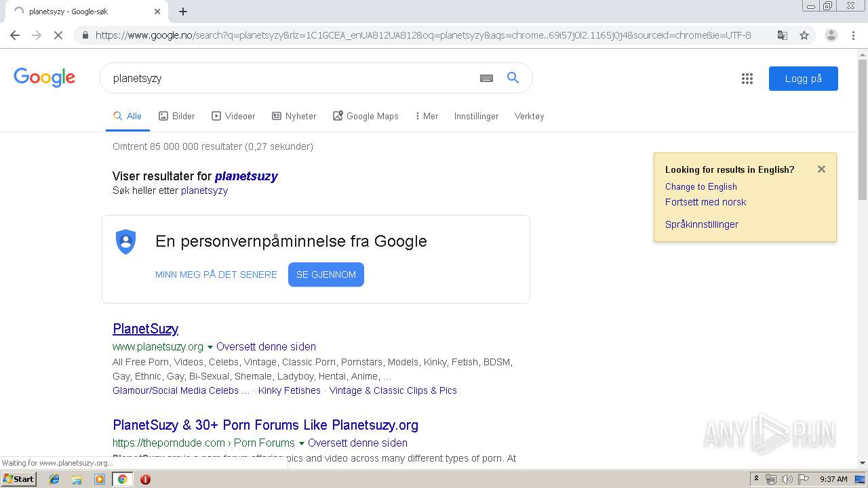Click the Google logo
Screen dimensions: 868x488
44,78
